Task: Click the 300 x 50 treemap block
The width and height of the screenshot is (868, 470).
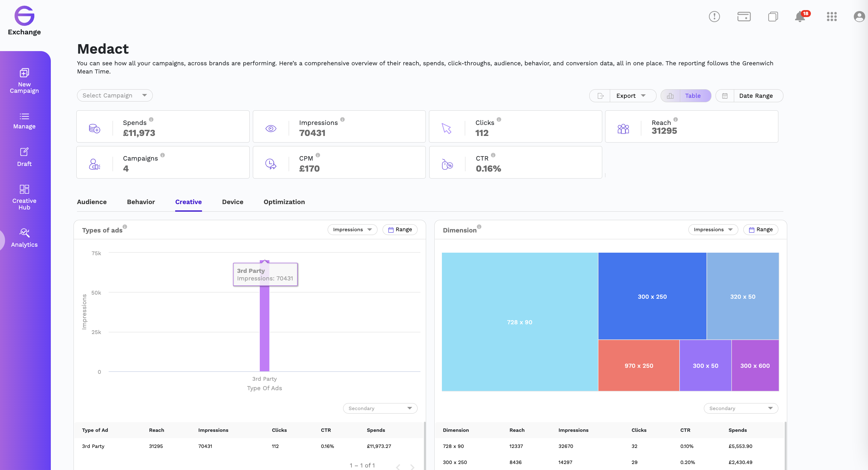Action: point(705,366)
